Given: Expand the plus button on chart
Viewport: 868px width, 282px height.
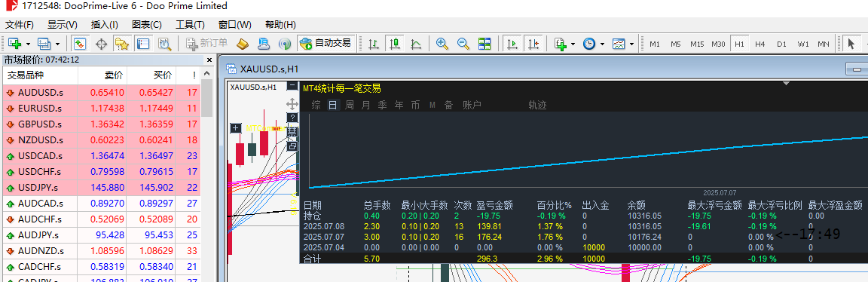Looking at the screenshot, I should pos(235,128).
